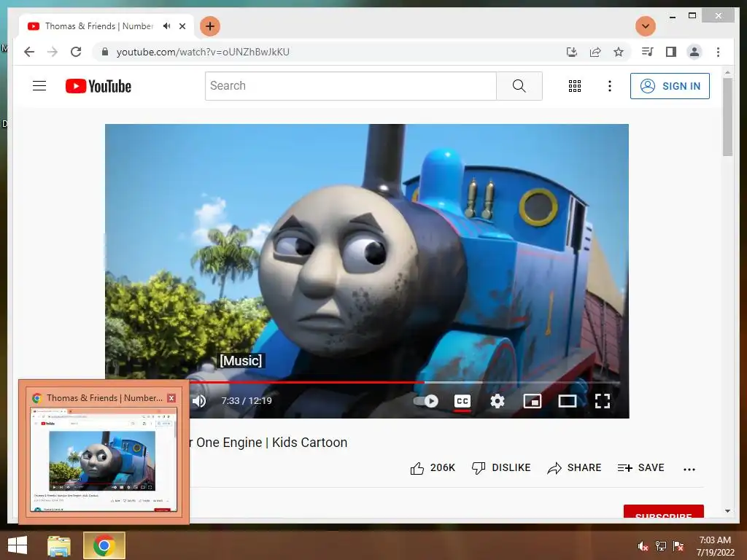This screenshot has width=747, height=560.
Task: Open the Chrome profile avatar
Action: pos(694,52)
